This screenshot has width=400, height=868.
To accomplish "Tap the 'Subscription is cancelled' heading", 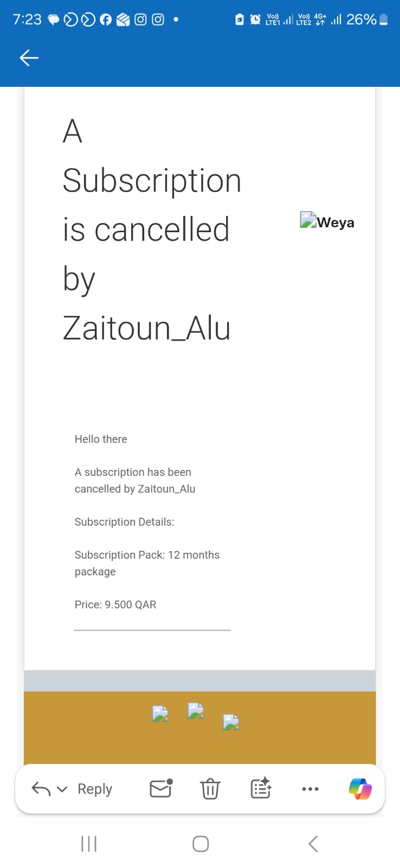I will click(x=152, y=228).
